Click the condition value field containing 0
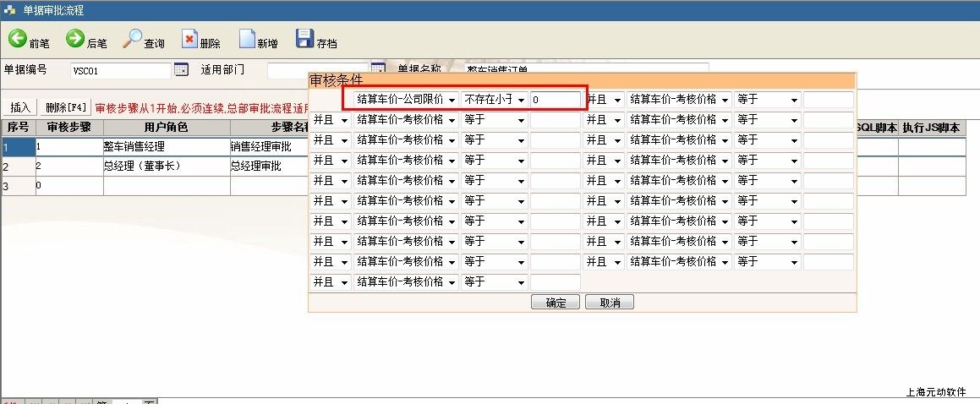 555,100
